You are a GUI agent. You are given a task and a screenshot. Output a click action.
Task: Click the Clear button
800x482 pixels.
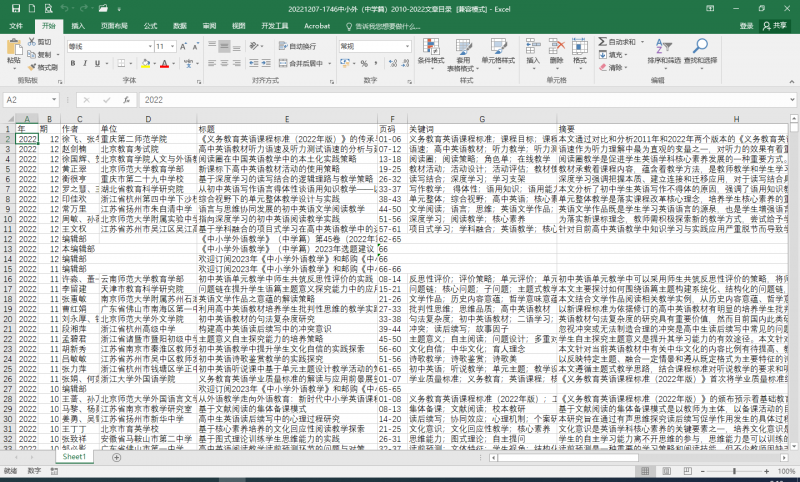point(613,67)
